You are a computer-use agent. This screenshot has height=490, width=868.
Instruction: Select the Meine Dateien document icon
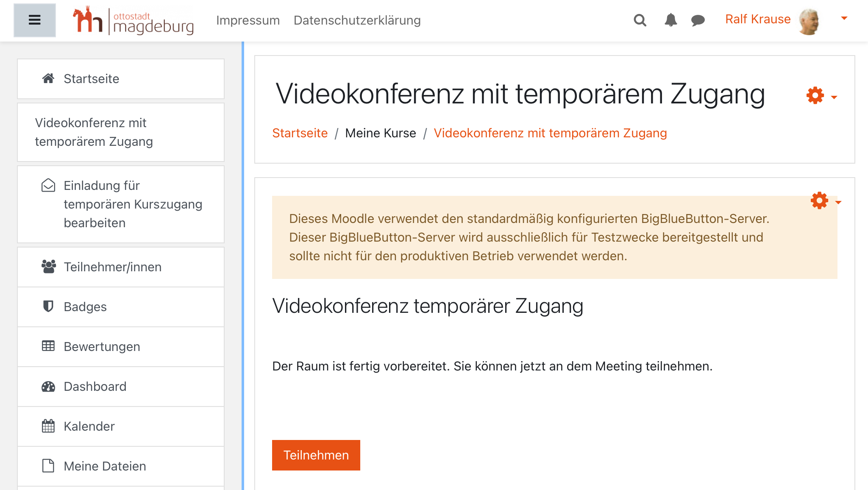pos(48,465)
